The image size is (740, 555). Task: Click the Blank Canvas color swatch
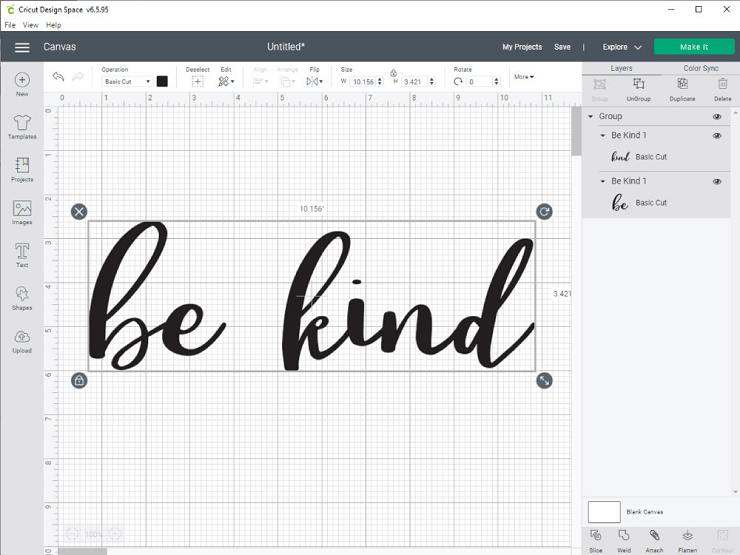pyautogui.click(x=604, y=512)
